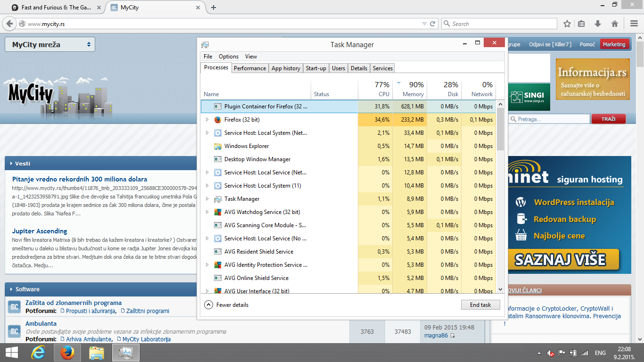Click Windows Explorer process icon
644x362 pixels.
click(x=218, y=146)
